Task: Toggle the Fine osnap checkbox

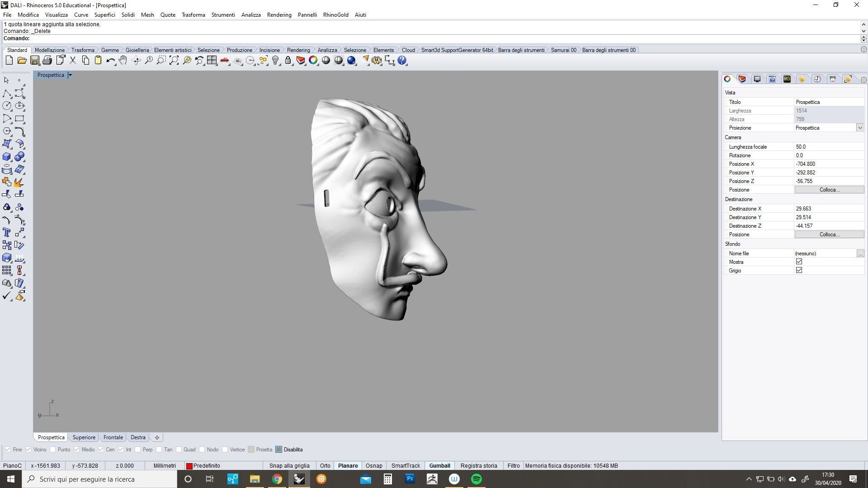Action: coord(8,450)
